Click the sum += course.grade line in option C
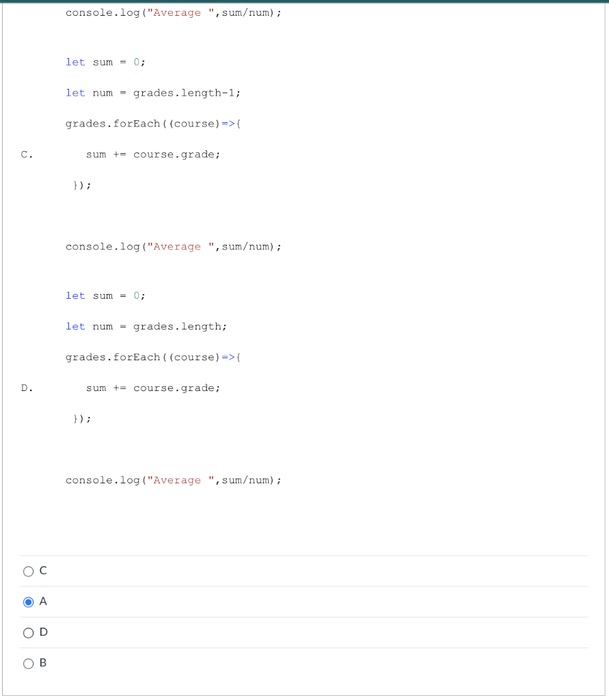This screenshot has width=609, height=700. (x=153, y=154)
